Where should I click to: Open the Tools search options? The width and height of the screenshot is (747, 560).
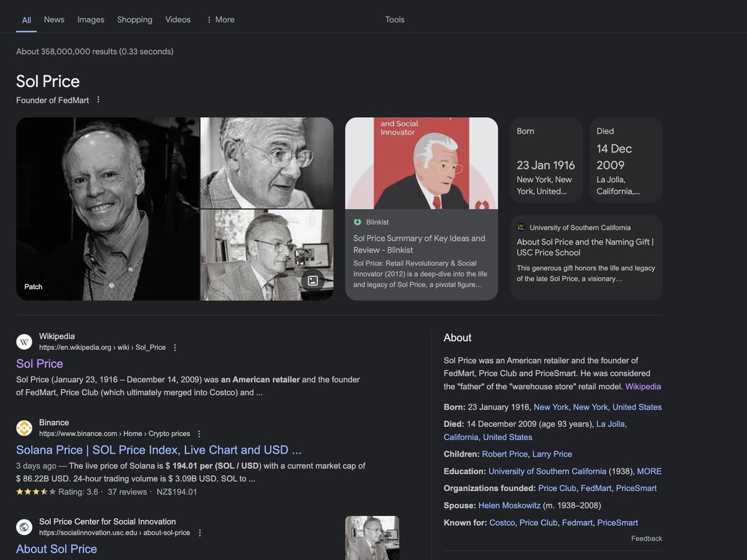pyautogui.click(x=395, y=20)
